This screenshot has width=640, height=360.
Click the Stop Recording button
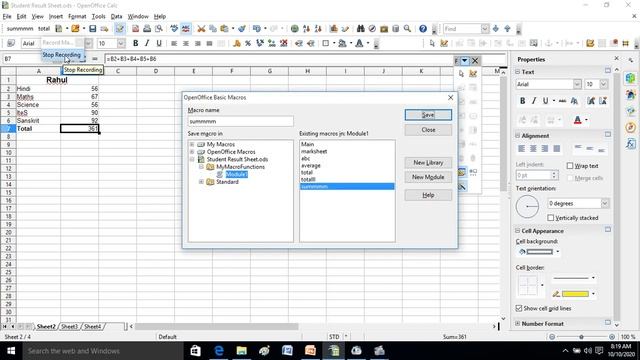(x=62, y=55)
